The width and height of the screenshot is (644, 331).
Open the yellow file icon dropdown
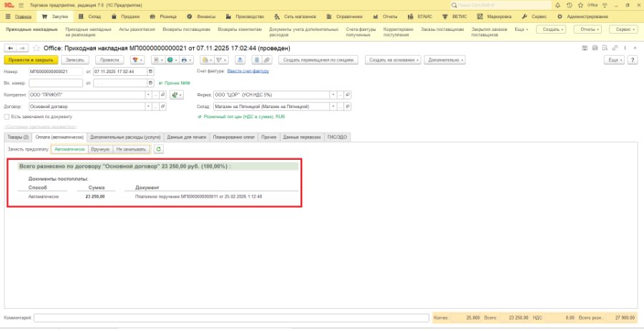point(207,59)
